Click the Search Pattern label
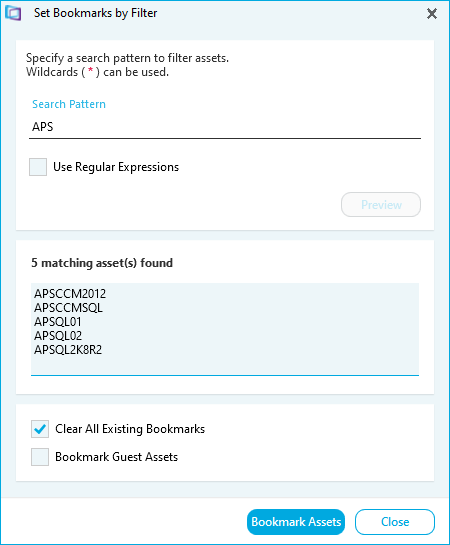Screen dimensions: 450x545 [x=69, y=104]
